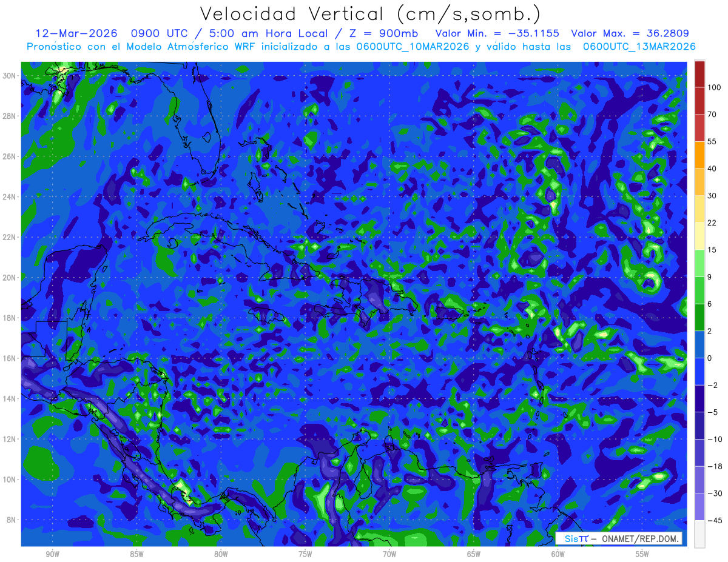Click the '22' color scale label
The height and width of the screenshot is (562, 728).
(712, 222)
